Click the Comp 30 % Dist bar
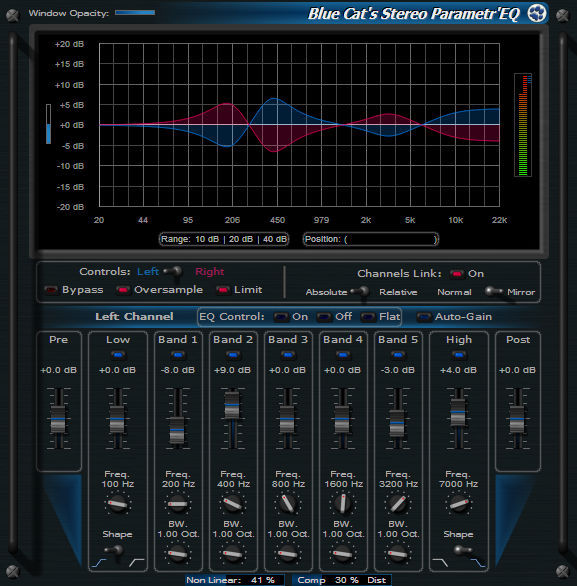 342,580
